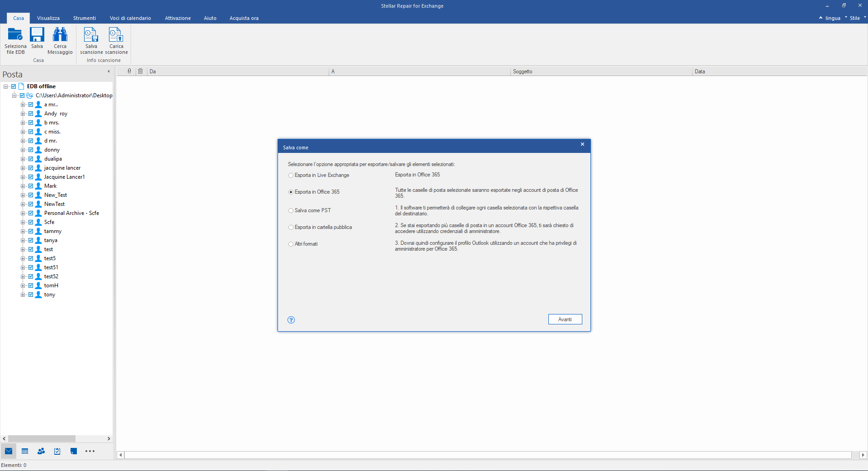
Task: Click the attachment column header icon
Action: (129, 71)
